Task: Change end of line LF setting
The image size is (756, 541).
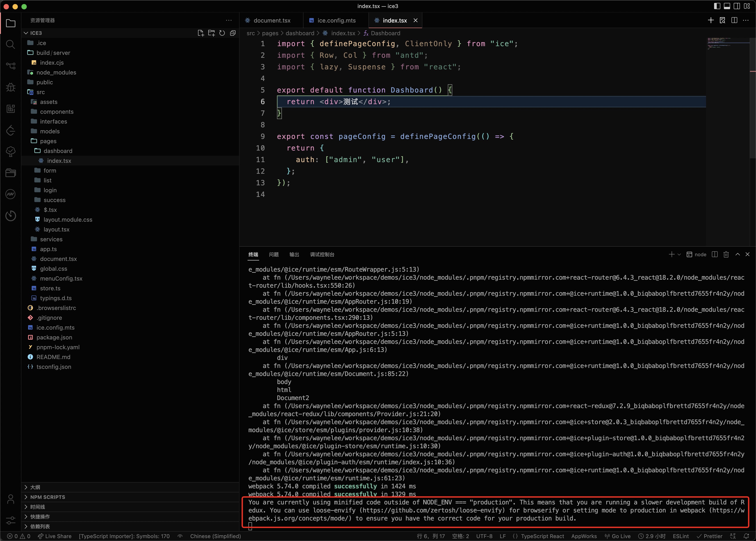Action: click(503, 536)
